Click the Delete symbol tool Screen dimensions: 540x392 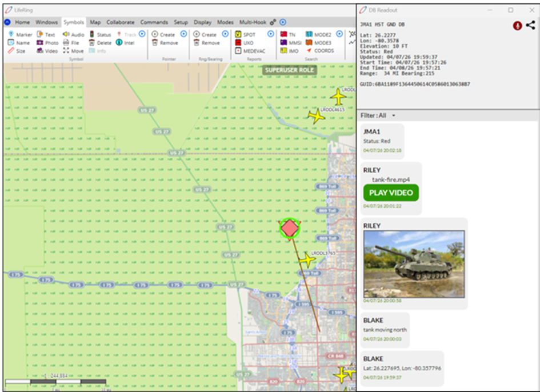coord(99,43)
